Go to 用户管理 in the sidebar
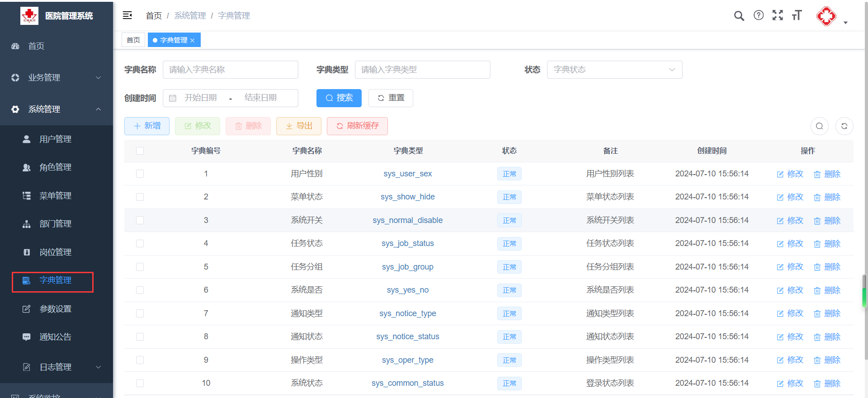The image size is (868, 398). click(55, 139)
